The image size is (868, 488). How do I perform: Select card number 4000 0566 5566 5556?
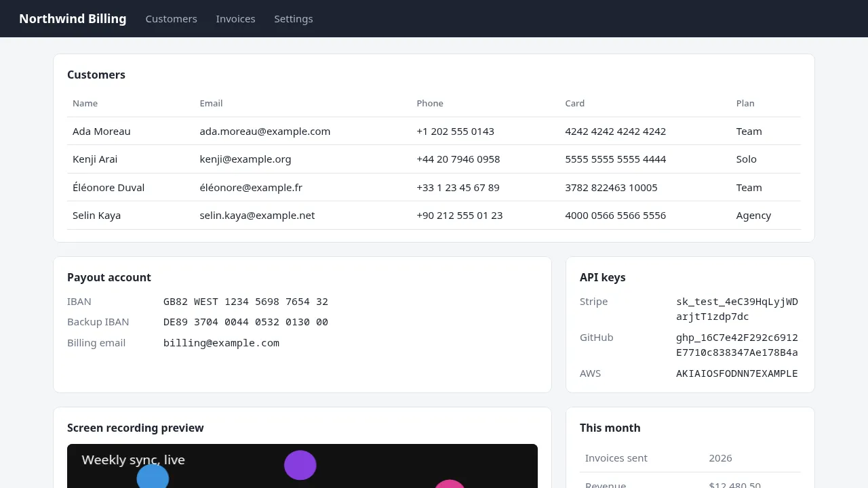(616, 216)
